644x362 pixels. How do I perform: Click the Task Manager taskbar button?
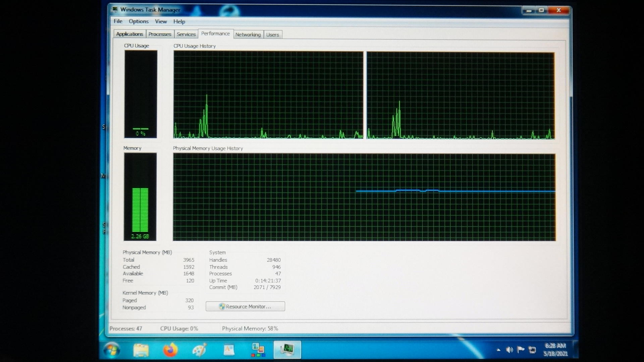click(287, 350)
